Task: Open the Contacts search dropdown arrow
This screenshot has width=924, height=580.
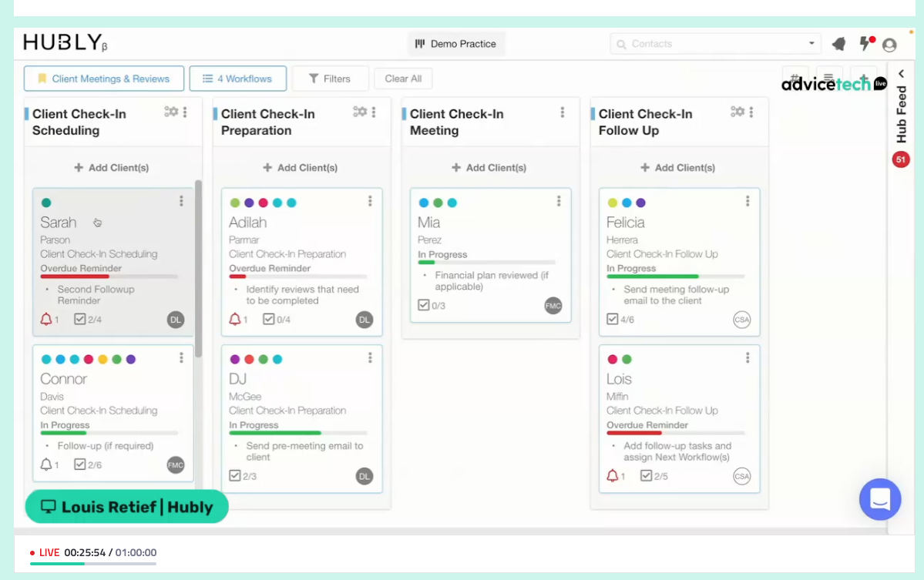Action: (x=812, y=43)
